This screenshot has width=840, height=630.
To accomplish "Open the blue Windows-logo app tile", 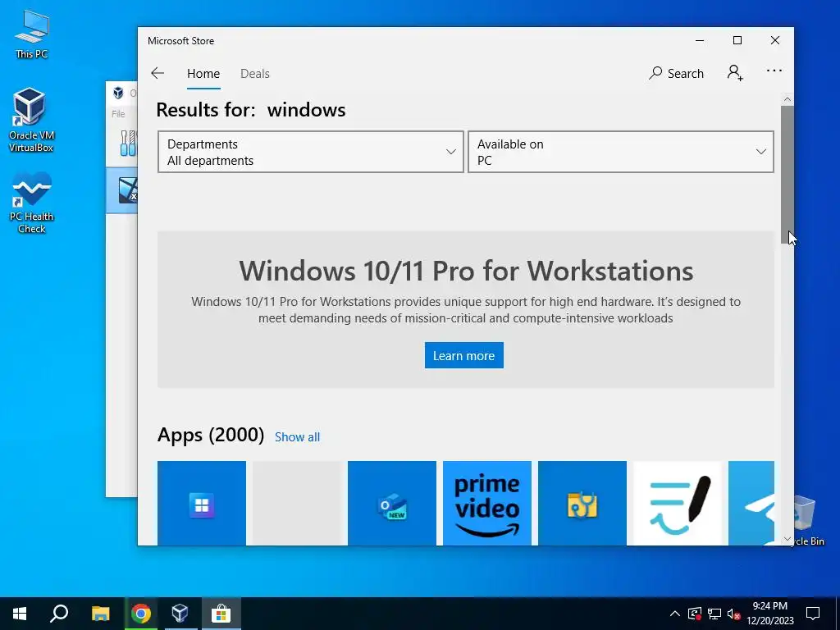I will 202,503.
